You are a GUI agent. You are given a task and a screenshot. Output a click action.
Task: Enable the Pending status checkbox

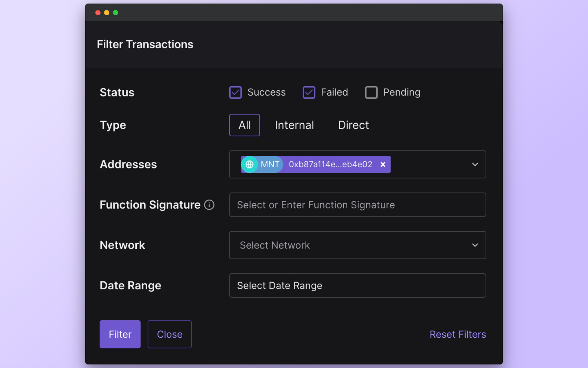point(371,92)
